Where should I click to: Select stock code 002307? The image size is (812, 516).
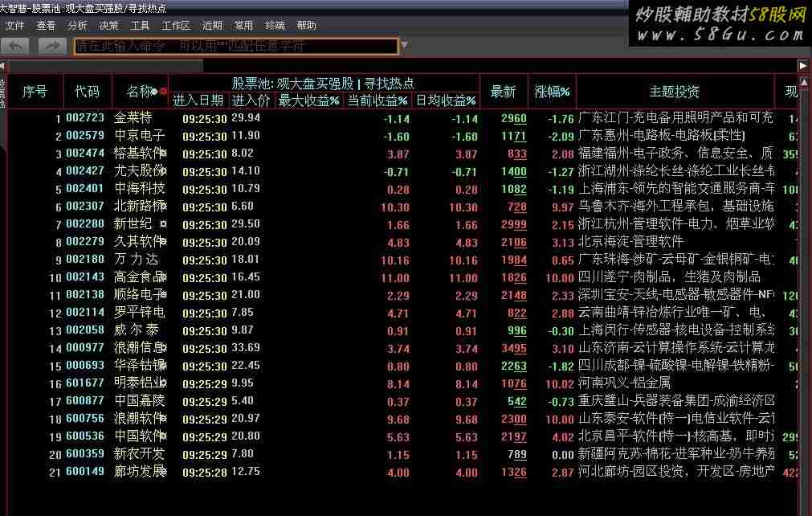click(85, 207)
